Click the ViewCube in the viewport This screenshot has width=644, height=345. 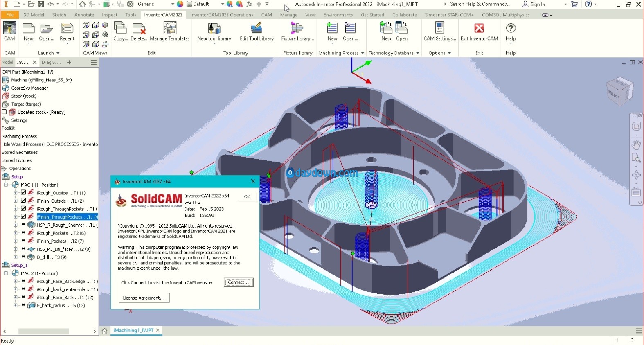619,91
